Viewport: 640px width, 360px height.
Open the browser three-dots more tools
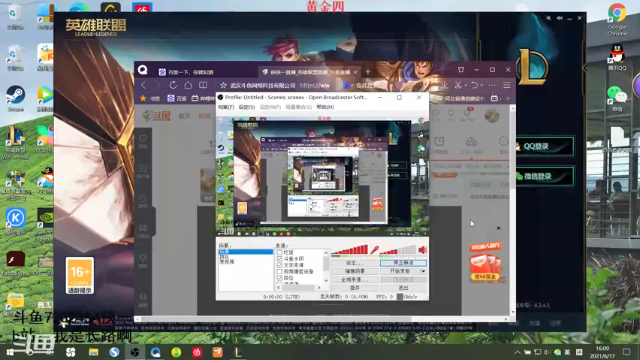click(491, 85)
